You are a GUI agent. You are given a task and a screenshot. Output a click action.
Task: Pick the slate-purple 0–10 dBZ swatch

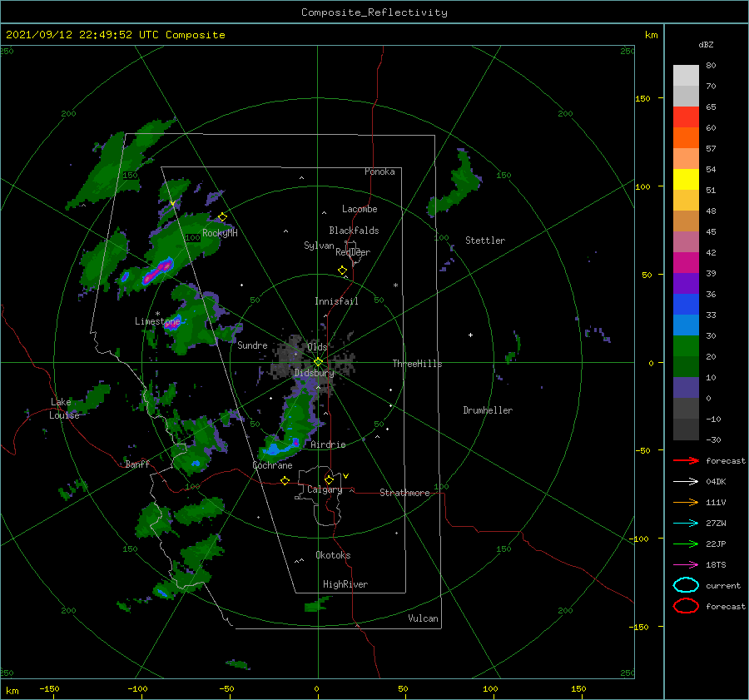coord(686,388)
